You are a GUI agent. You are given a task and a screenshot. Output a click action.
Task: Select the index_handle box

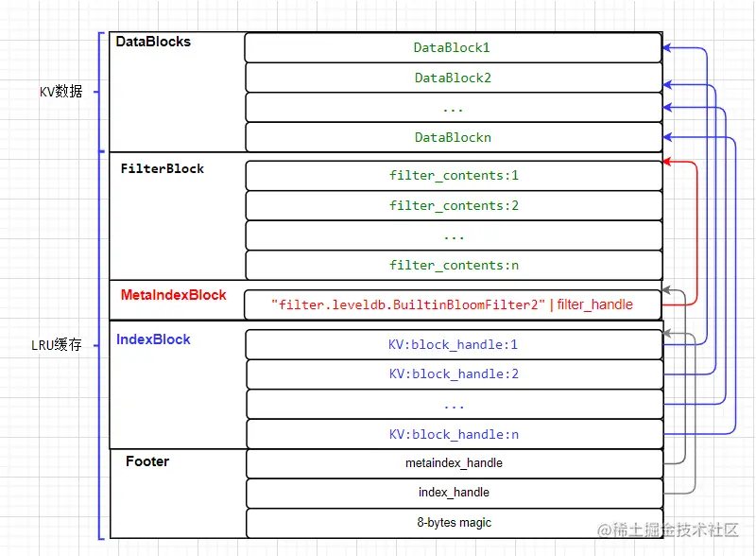[x=453, y=493]
